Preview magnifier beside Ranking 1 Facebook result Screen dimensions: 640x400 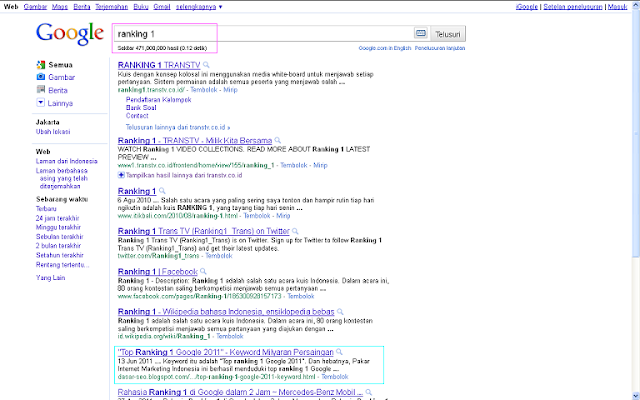[x=203, y=271]
